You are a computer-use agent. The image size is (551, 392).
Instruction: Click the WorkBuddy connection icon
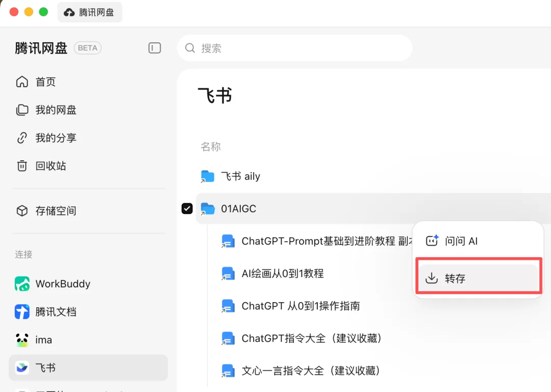tap(22, 284)
